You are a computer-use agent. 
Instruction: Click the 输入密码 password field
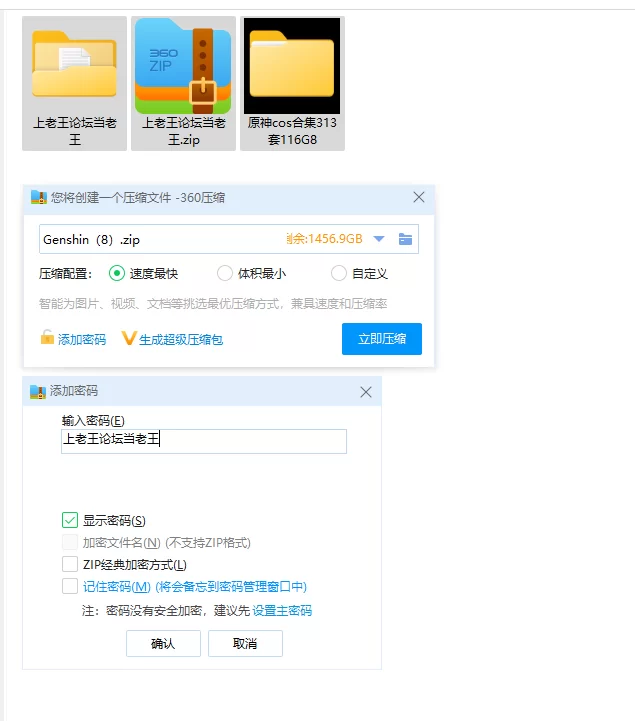click(x=204, y=441)
